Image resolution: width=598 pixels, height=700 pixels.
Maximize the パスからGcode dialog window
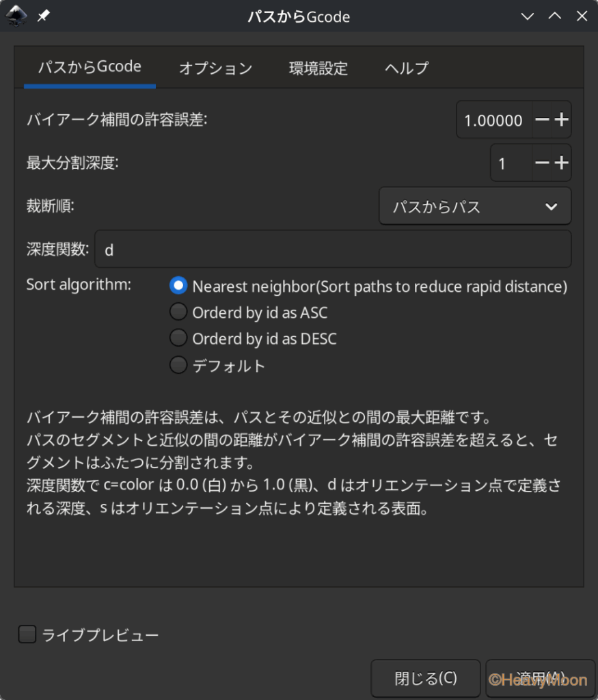point(555,16)
